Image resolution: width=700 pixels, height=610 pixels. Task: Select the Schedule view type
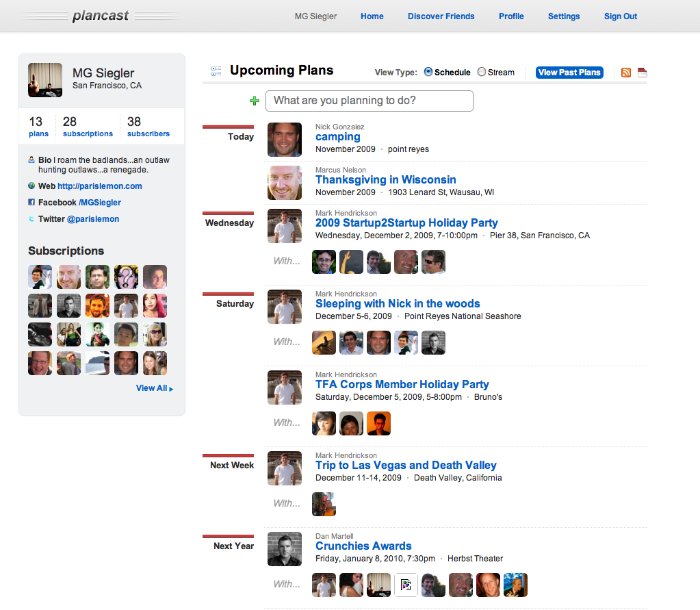pyautogui.click(x=428, y=72)
